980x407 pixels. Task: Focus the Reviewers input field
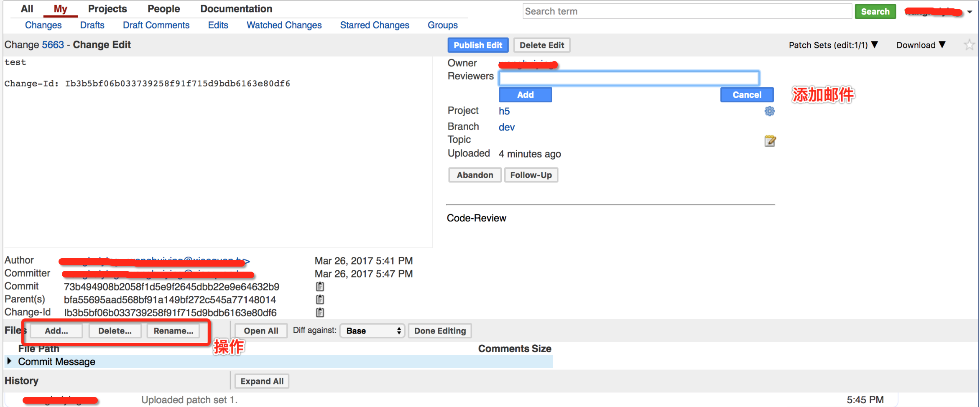(628, 78)
